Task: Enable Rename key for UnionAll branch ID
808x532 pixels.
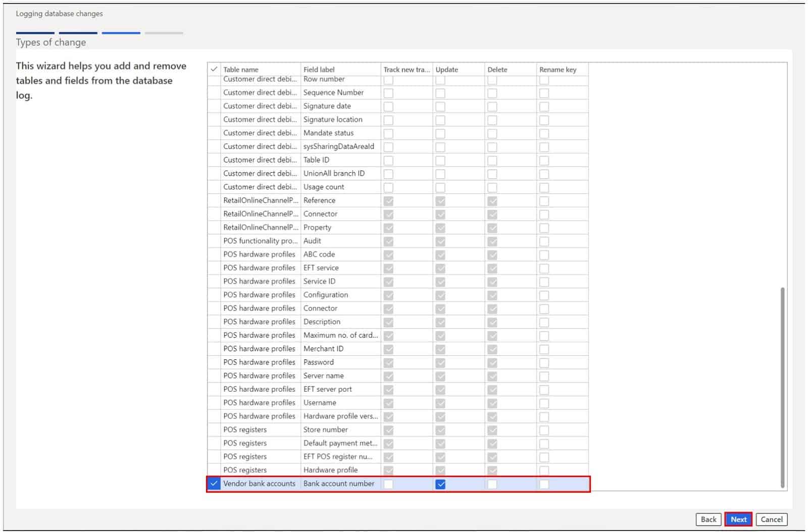Action: [x=544, y=174]
